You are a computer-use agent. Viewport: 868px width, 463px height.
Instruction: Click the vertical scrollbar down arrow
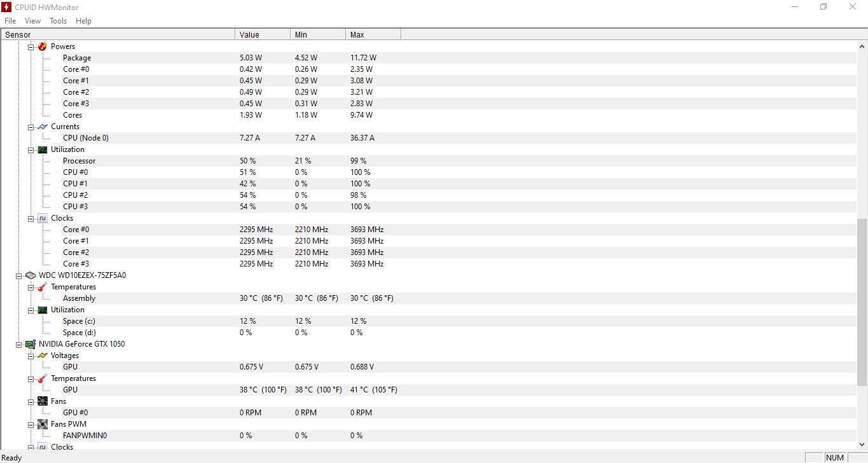[862, 444]
